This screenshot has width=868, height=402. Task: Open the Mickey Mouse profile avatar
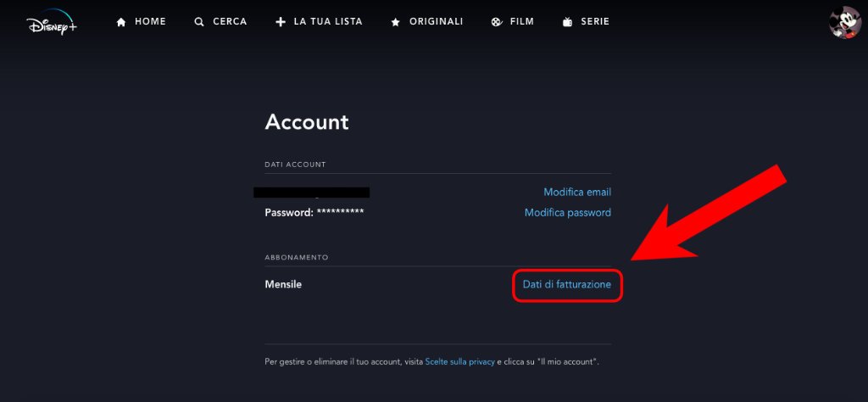[x=844, y=22]
